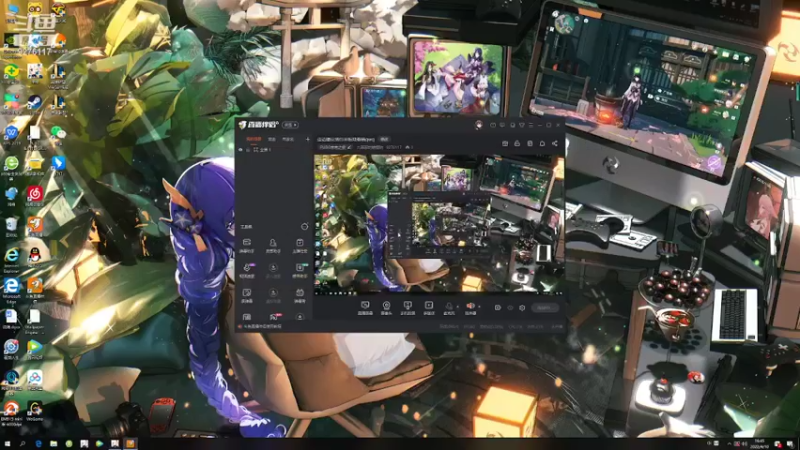Click the round settings icon on the tools header
This screenshot has width=800, height=450.
point(305,226)
